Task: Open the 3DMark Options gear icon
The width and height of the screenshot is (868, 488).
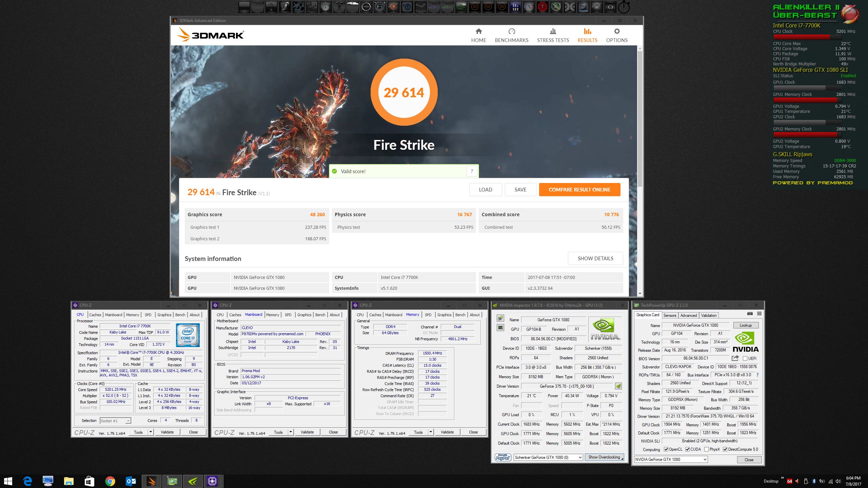Action: click(617, 32)
